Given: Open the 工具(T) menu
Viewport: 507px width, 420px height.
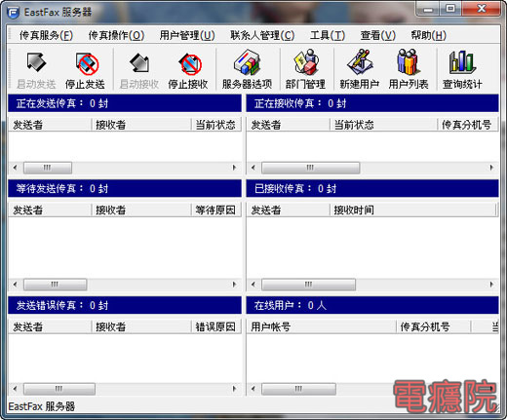Looking at the screenshot, I should point(328,35).
